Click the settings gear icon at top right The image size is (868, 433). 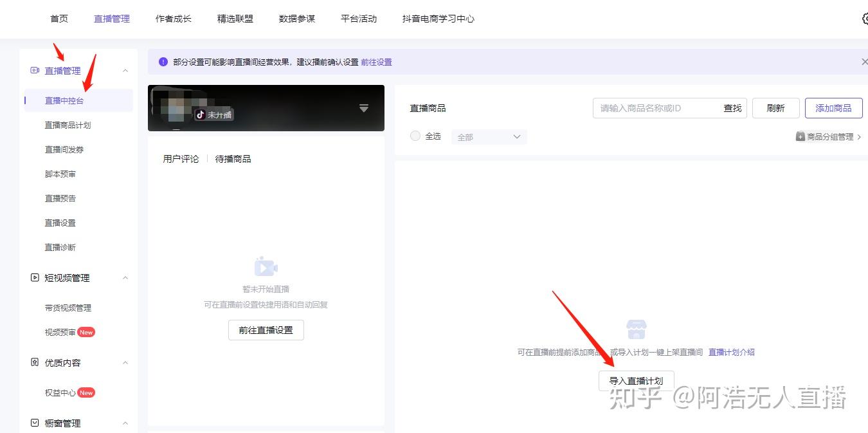pos(865,19)
